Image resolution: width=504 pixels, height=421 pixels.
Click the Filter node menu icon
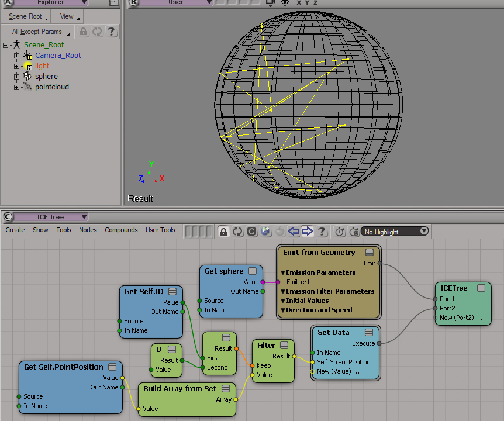coord(284,346)
